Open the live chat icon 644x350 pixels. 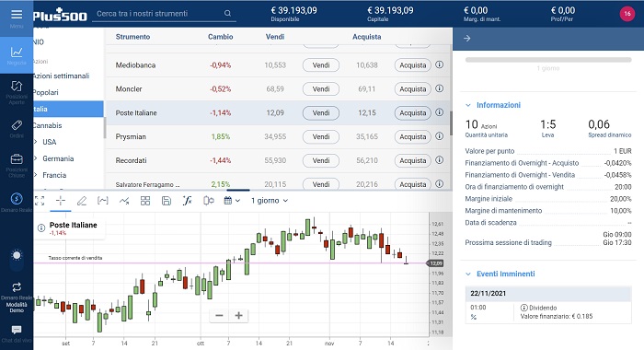(17, 330)
